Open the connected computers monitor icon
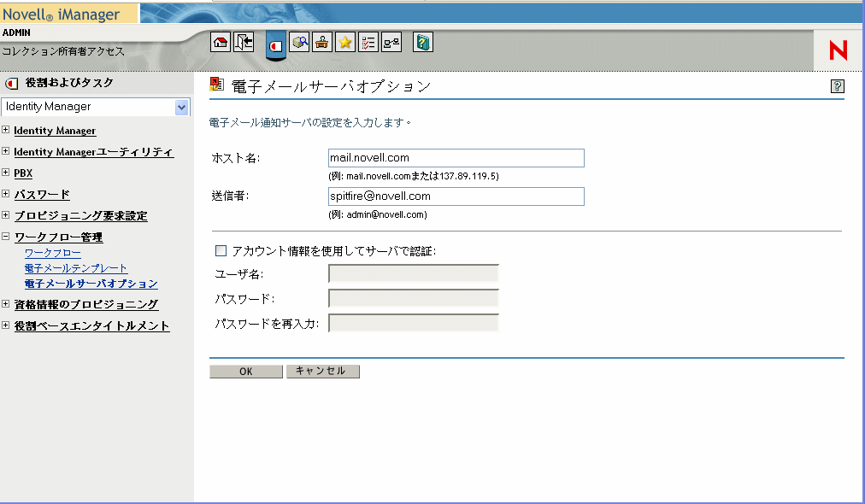The image size is (865, 504). [x=391, y=42]
